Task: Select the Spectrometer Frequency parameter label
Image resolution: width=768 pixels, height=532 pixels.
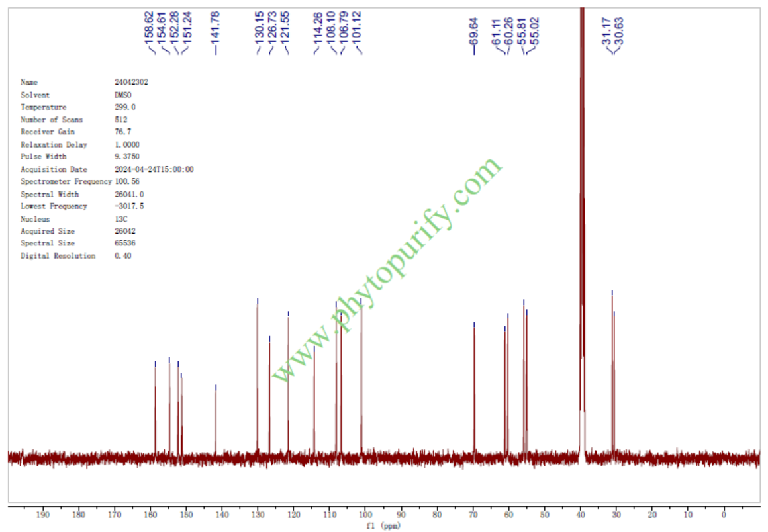Action: (66, 181)
